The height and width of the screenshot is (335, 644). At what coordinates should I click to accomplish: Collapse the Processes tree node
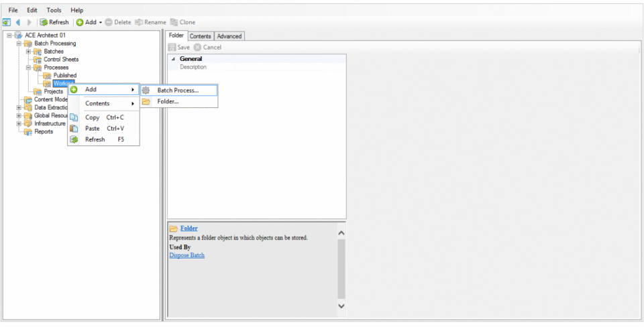click(28, 68)
